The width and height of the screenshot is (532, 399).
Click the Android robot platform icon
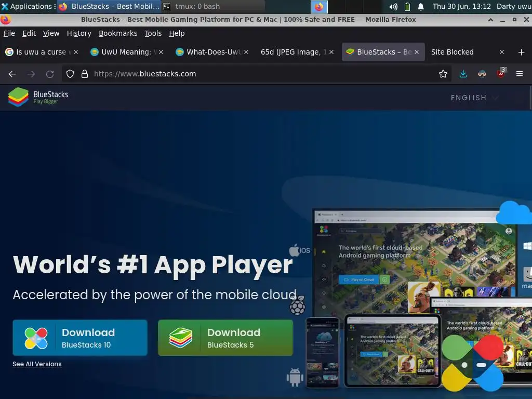[x=295, y=377]
